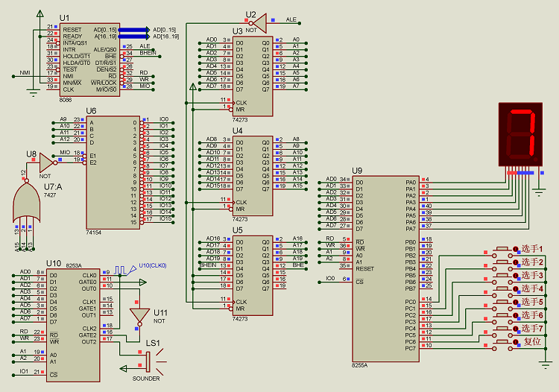Click the IO0 terminal on U9
Viewport: 559px width, 392px height.
[x=330, y=278]
